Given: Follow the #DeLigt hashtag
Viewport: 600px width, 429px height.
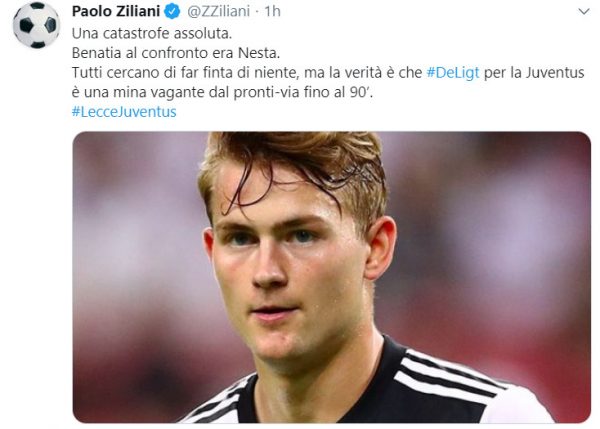Looking at the screenshot, I should coord(453,73).
